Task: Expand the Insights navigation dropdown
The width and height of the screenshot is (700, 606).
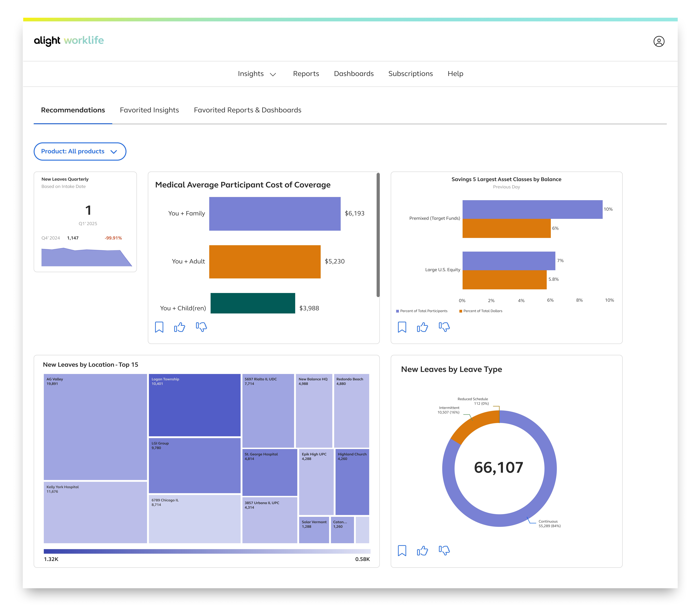Action: (257, 74)
